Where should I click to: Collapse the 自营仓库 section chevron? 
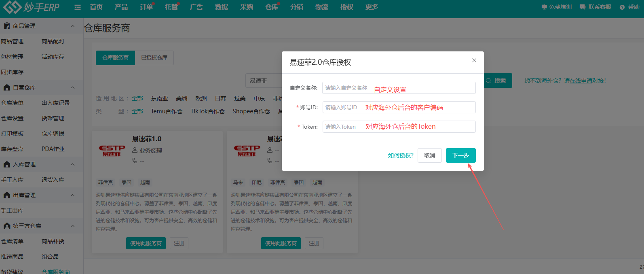[x=73, y=87]
